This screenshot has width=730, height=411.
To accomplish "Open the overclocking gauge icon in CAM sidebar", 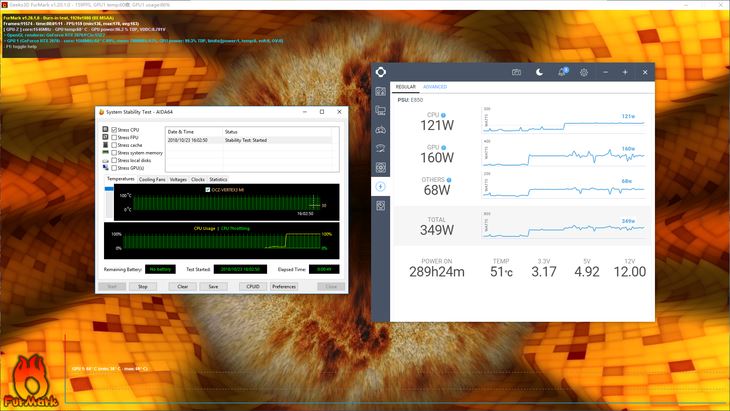I will click(380, 148).
